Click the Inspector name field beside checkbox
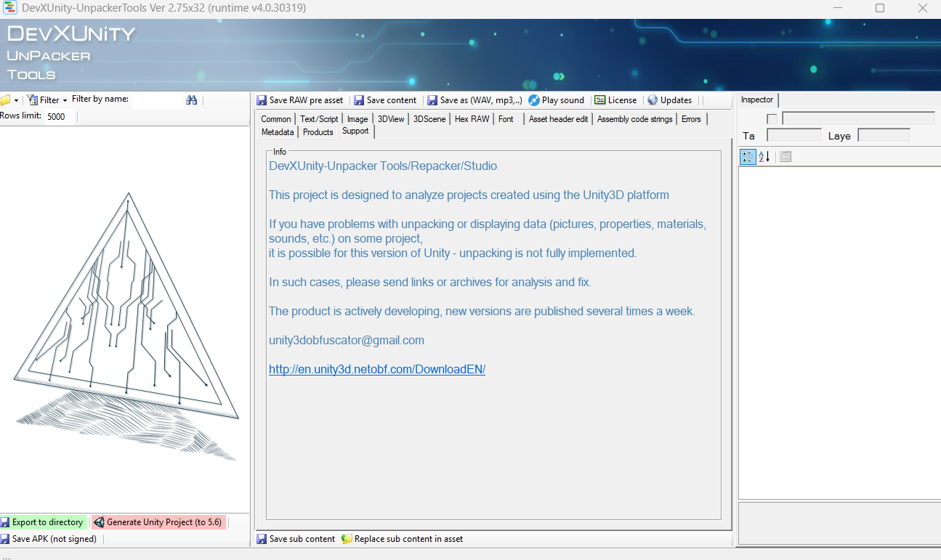This screenshot has height=560, width=941. click(858, 118)
